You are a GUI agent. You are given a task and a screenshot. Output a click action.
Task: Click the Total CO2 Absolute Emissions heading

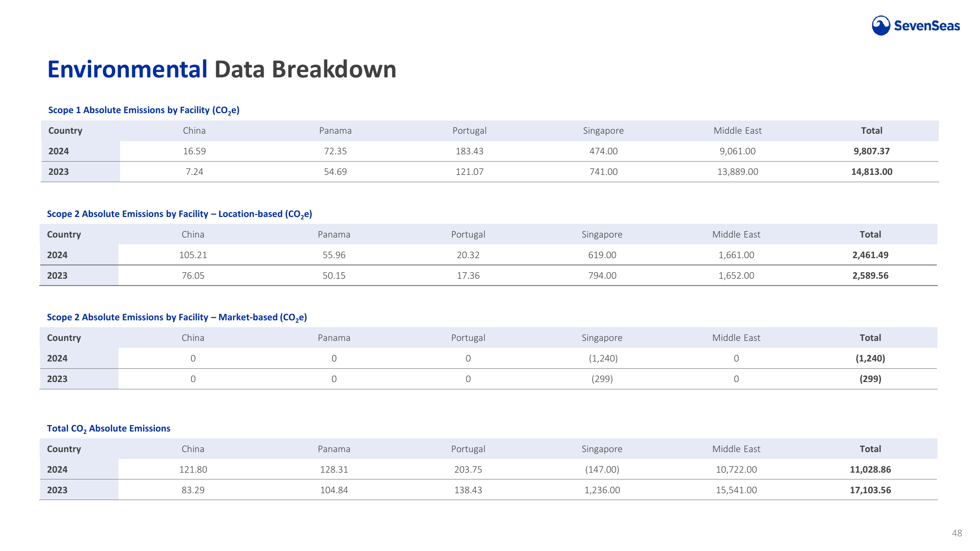[x=109, y=429]
